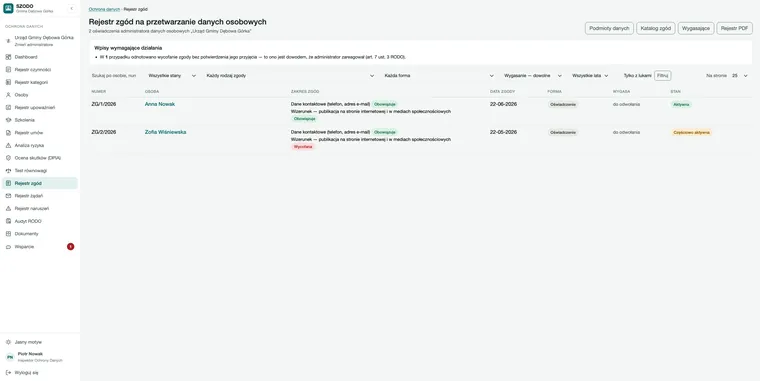Click the Podmioty danych button
The width and height of the screenshot is (760, 381).
coord(609,29)
